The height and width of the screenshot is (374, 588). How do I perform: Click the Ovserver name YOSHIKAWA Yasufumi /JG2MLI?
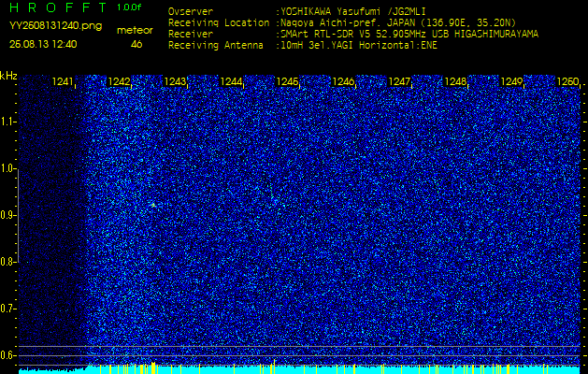coord(353,11)
